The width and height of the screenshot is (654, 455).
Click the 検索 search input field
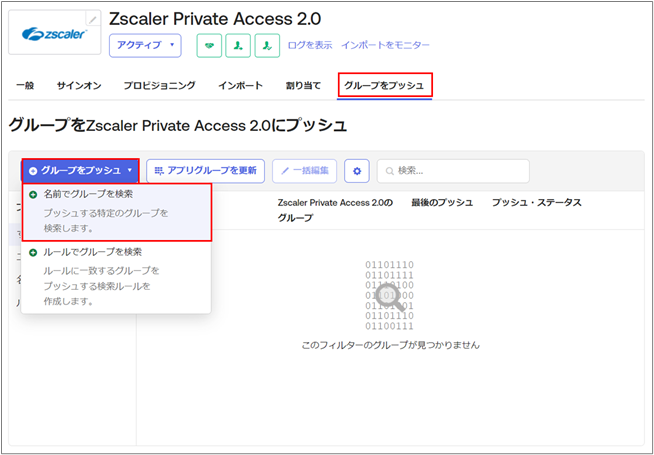point(453,171)
